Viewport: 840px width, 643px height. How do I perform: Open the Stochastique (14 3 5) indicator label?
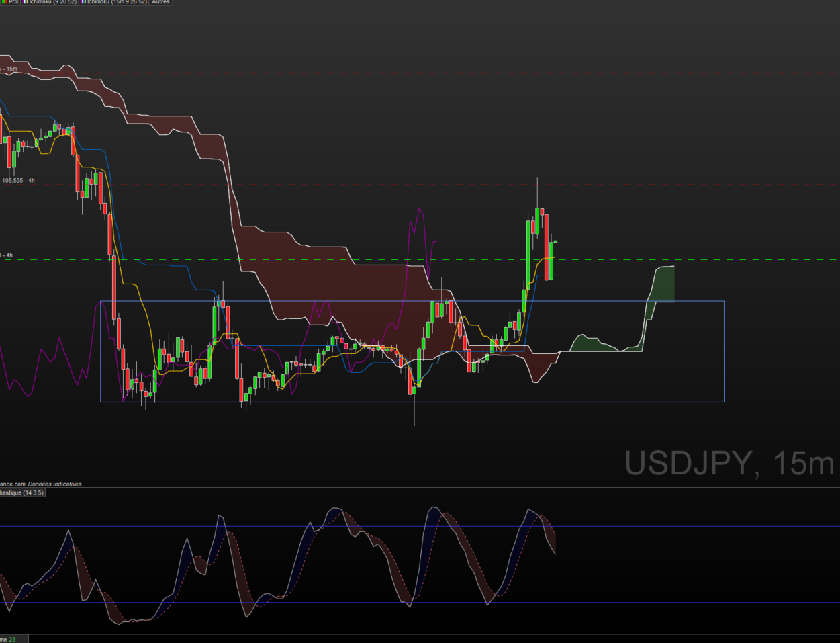(21, 493)
